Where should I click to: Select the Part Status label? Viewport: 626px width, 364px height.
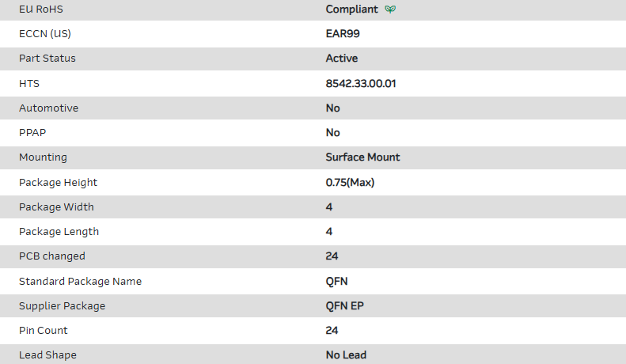(47, 59)
